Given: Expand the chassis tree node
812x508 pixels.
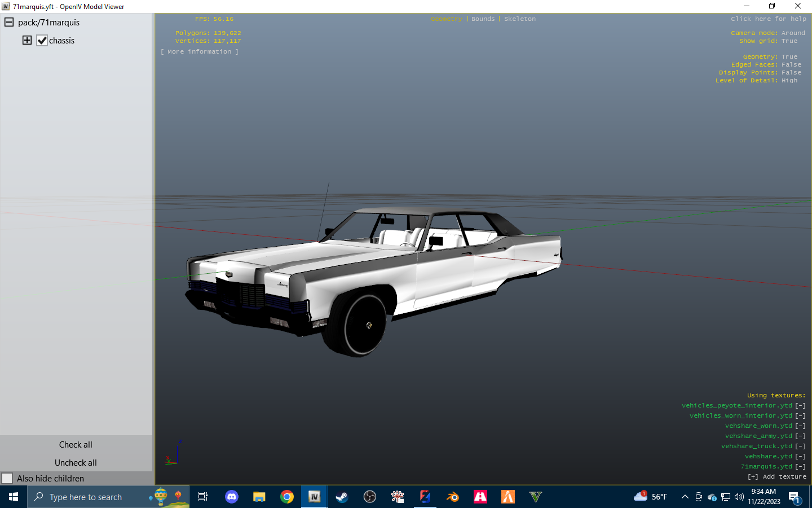Looking at the screenshot, I should [x=27, y=40].
